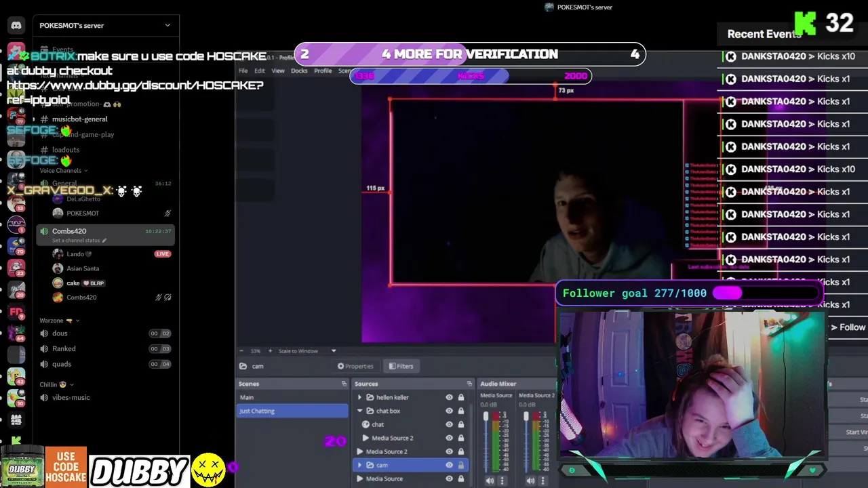Click the chat browser source icon
Image resolution: width=868 pixels, height=488 pixels.
(366, 424)
